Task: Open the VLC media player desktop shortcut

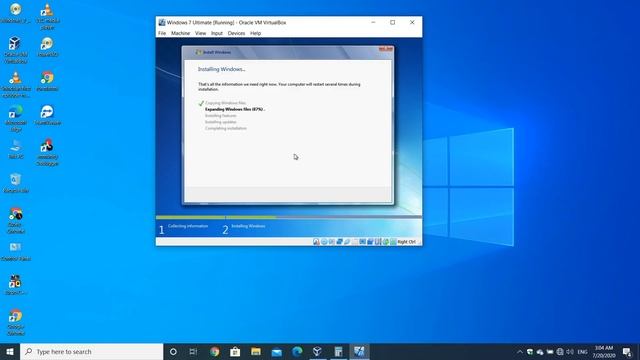Action: (x=47, y=16)
